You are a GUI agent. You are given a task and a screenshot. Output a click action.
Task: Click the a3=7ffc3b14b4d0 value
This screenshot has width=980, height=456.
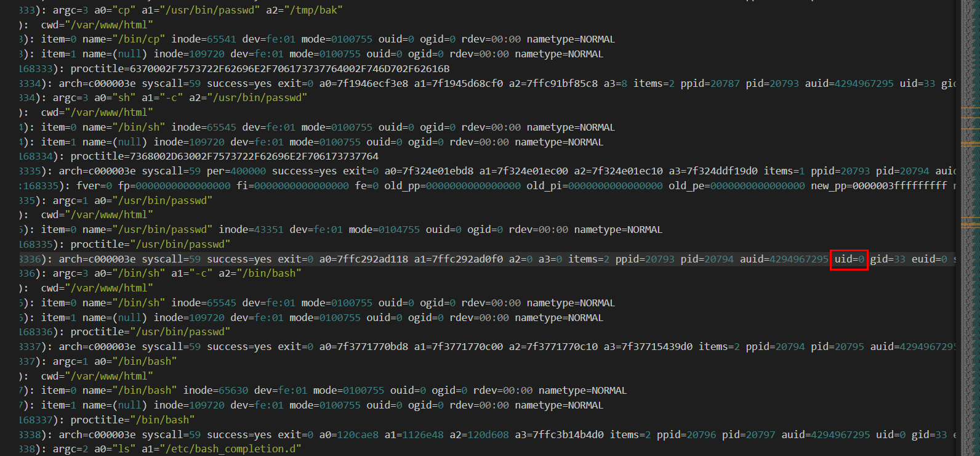[560, 434]
